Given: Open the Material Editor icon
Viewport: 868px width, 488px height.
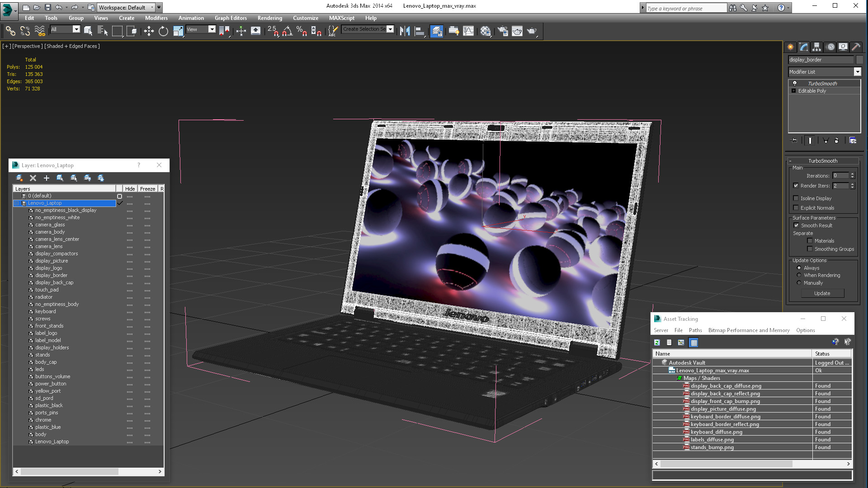Looking at the screenshot, I should coord(486,31).
